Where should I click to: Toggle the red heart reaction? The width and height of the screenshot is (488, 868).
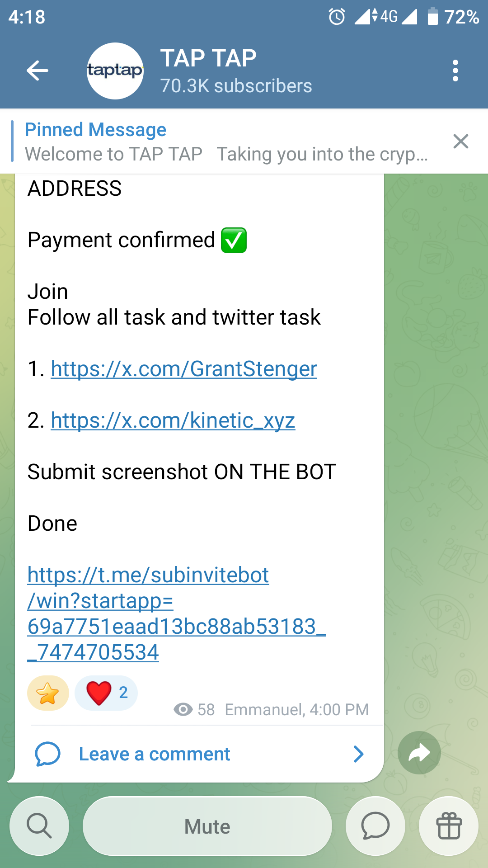coord(106,693)
